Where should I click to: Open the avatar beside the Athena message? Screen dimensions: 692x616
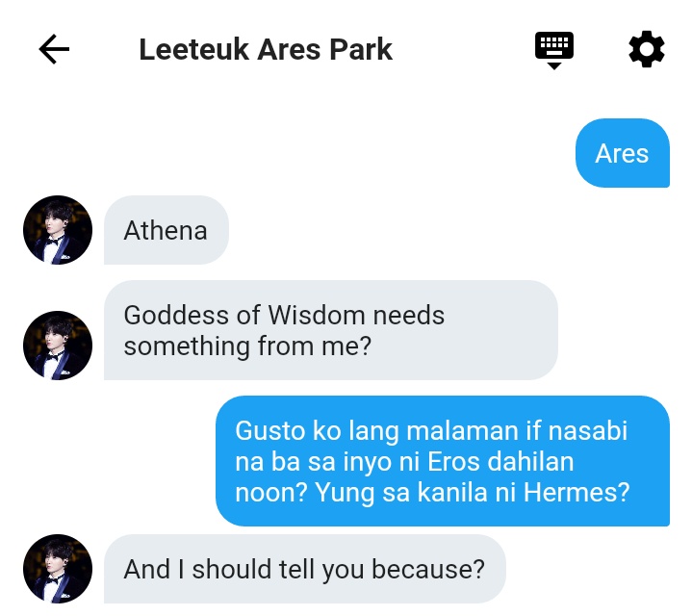click(58, 230)
